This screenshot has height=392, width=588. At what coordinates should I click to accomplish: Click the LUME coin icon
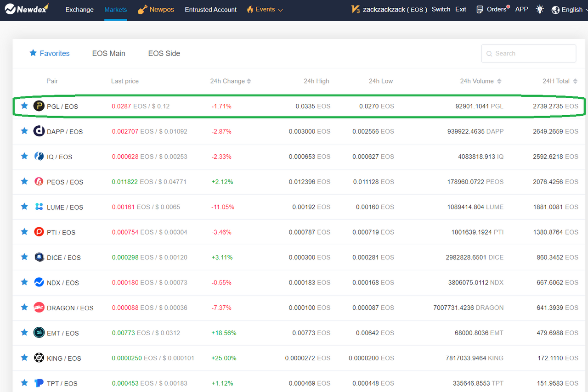[x=39, y=207]
